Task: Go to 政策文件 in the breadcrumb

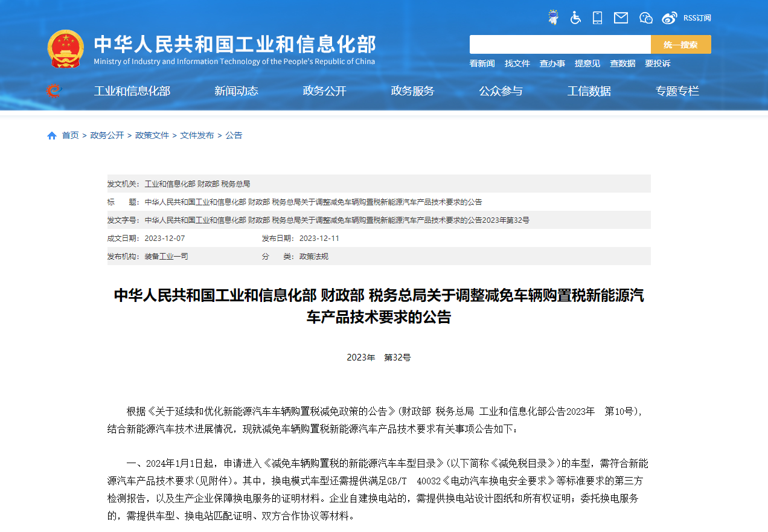Action: 152,135
